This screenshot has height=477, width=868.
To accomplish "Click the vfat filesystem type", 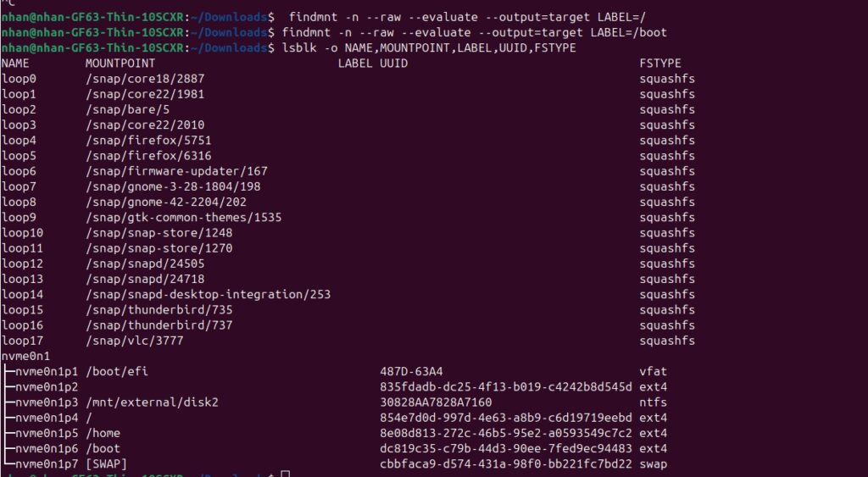I will pos(654,371).
